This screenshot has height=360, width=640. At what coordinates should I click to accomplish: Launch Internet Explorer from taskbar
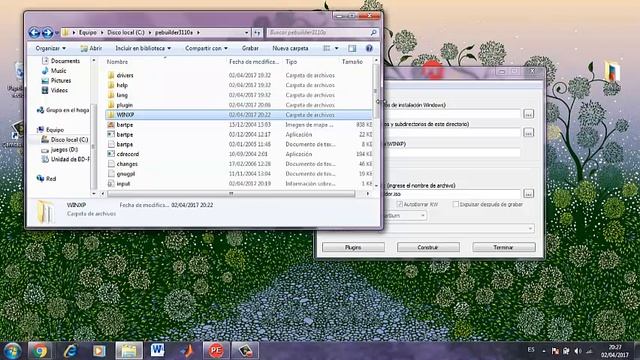click(70, 351)
